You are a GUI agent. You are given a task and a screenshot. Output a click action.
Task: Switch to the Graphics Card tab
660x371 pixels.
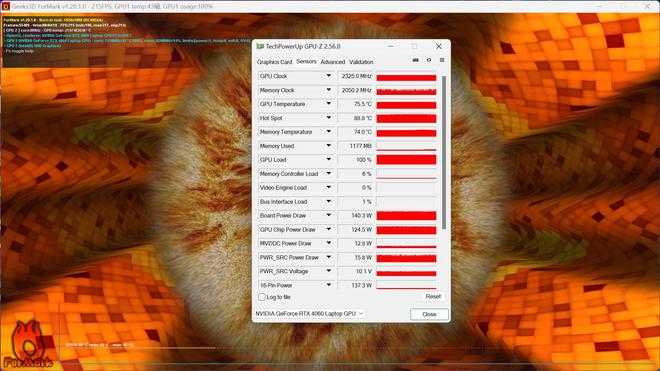pos(274,62)
